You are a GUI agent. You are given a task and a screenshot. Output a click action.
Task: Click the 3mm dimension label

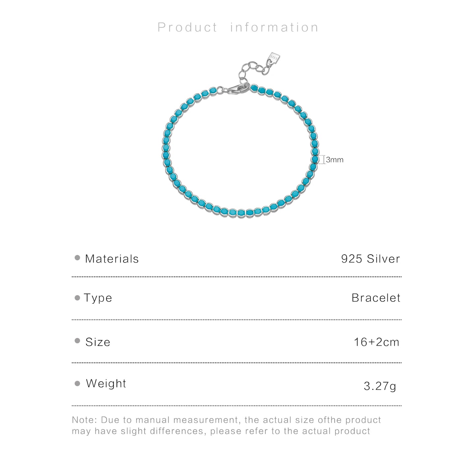(x=335, y=160)
